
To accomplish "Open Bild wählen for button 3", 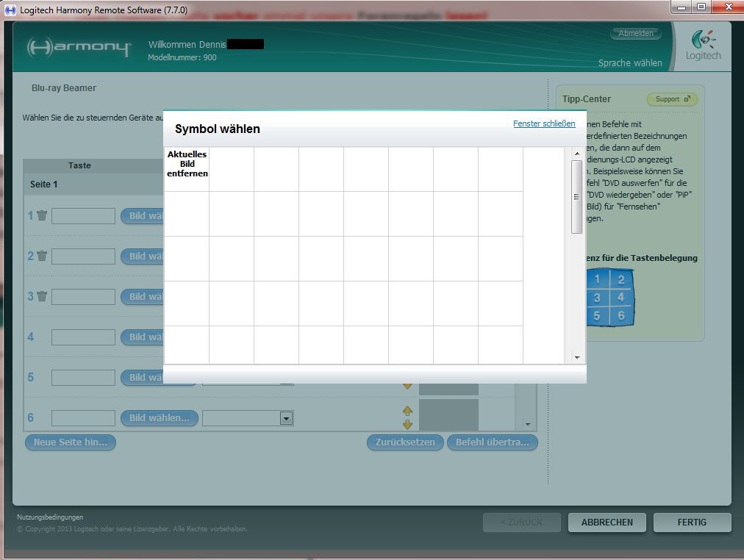I will click(x=142, y=297).
